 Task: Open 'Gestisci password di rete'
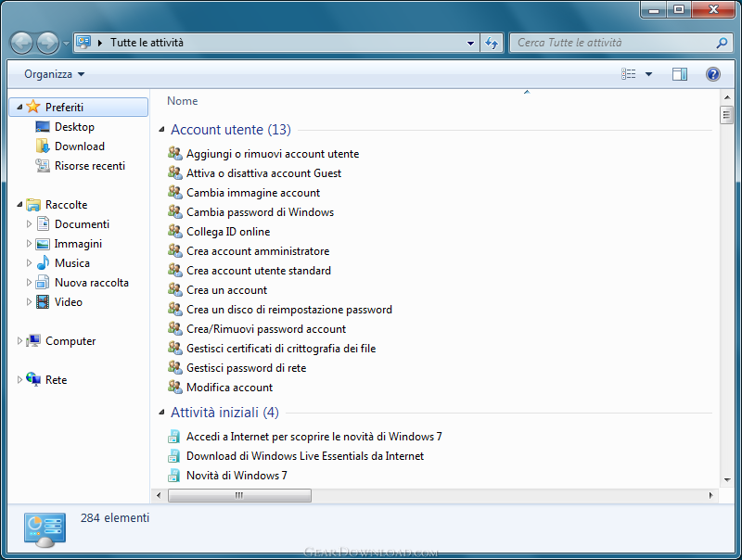tap(246, 368)
